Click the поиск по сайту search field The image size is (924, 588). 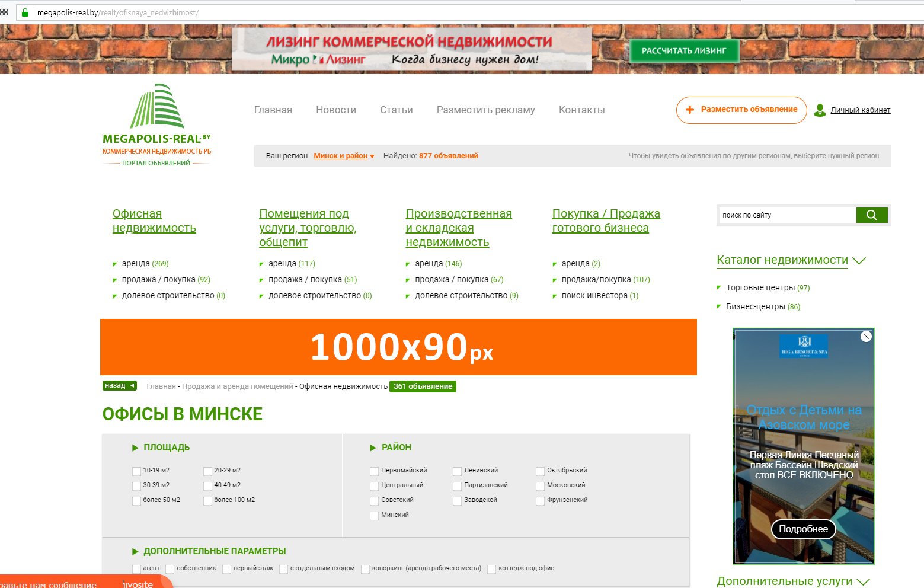click(x=786, y=215)
